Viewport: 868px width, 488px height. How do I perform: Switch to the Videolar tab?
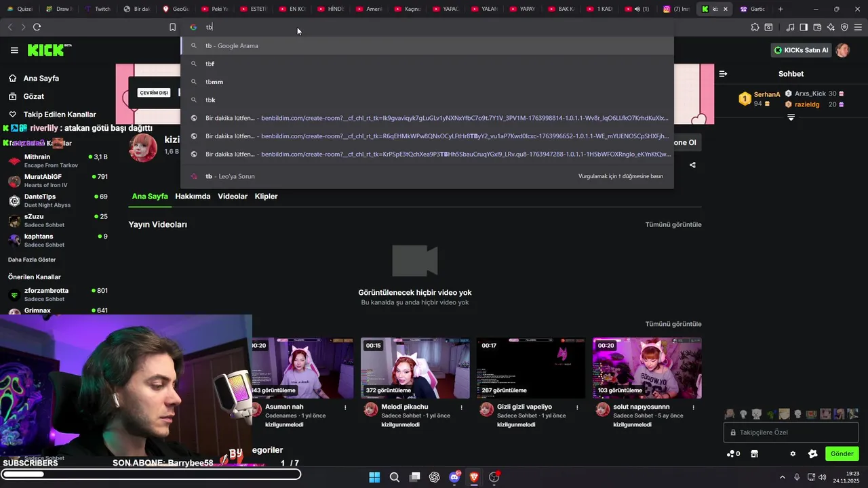pyautogui.click(x=233, y=197)
